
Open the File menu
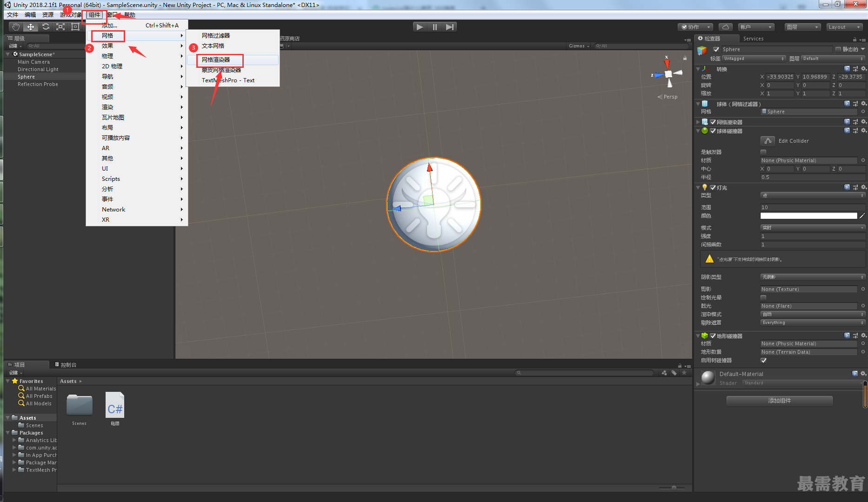[13, 15]
